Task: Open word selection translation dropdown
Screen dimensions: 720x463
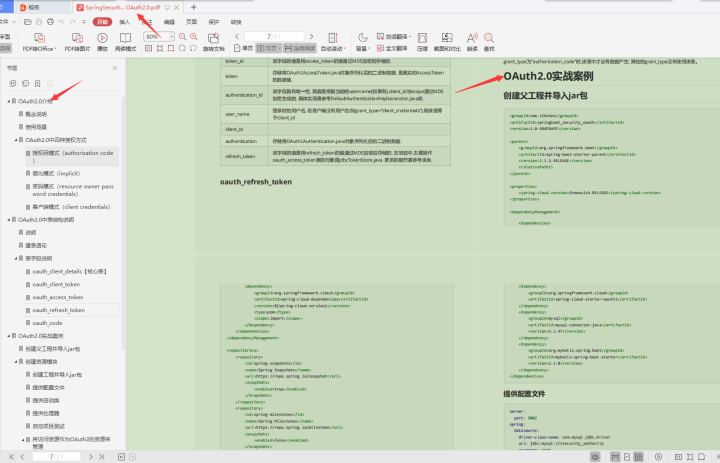Action: point(410,36)
